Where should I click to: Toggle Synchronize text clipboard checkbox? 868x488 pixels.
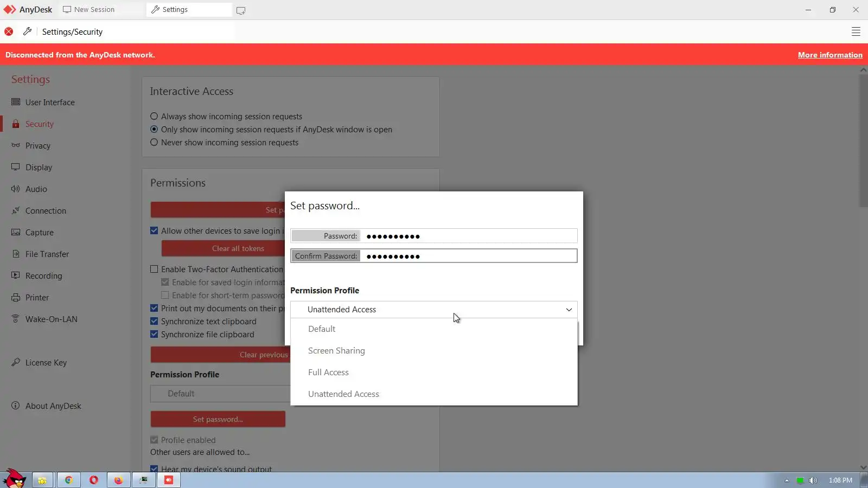click(154, 321)
